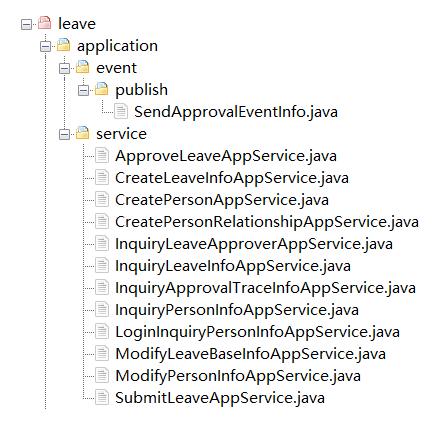Collapse the leave root node
444x421 pixels.
coord(26,24)
